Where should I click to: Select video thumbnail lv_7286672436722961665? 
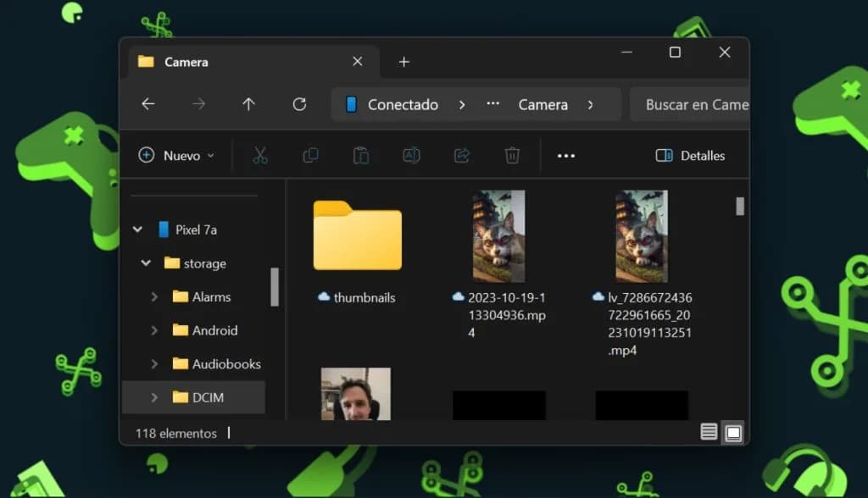click(x=642, y=236)
